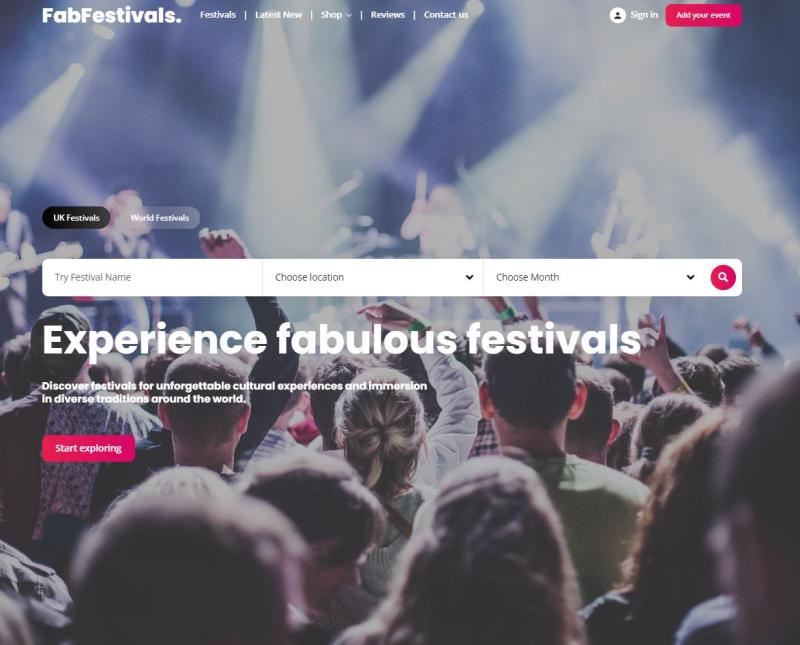Open the Festivals menu item
This screenshot has width=800, height=645.
pyautogui.click(x=218, y=15)
